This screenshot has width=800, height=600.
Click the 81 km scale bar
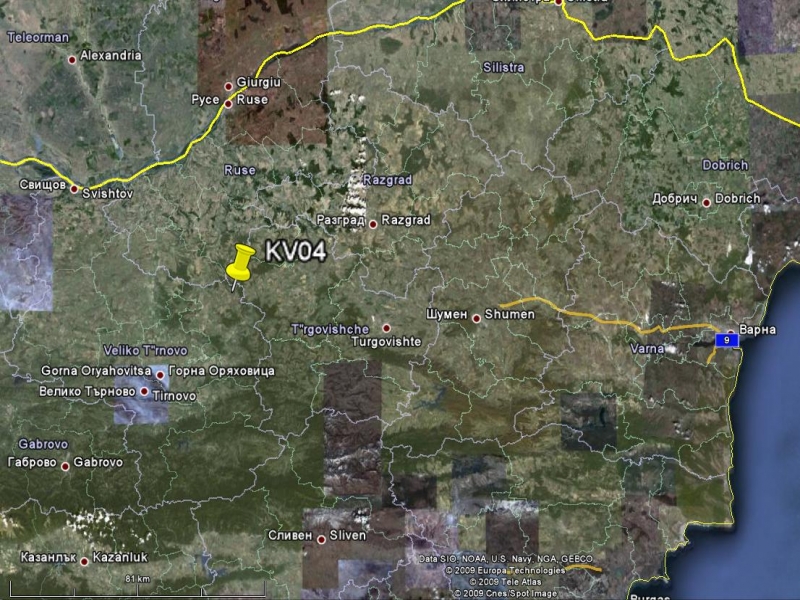(138, 587)
